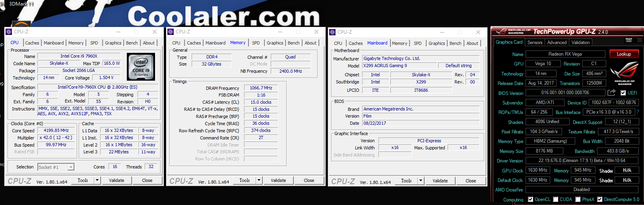Screen dimensions: 644x205
Task: Open Bench tab in the CPU-Z Mainboard window
Action: (x=456, y=43)
